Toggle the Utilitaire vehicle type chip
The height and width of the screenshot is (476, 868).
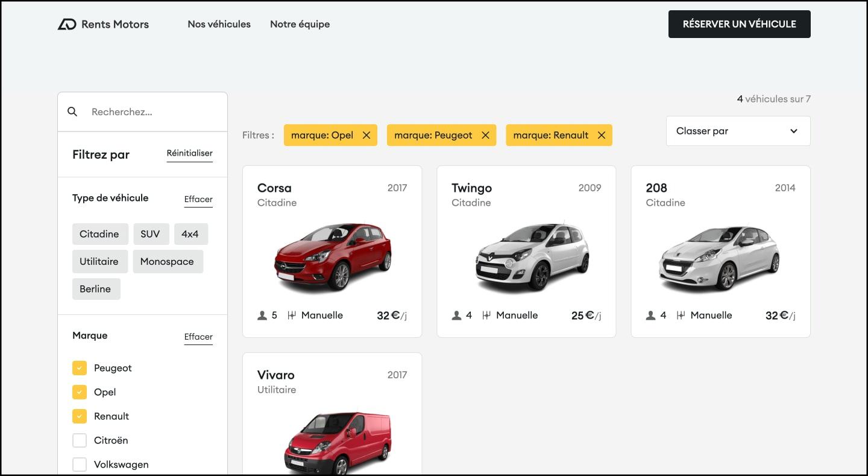click(99, 261)
